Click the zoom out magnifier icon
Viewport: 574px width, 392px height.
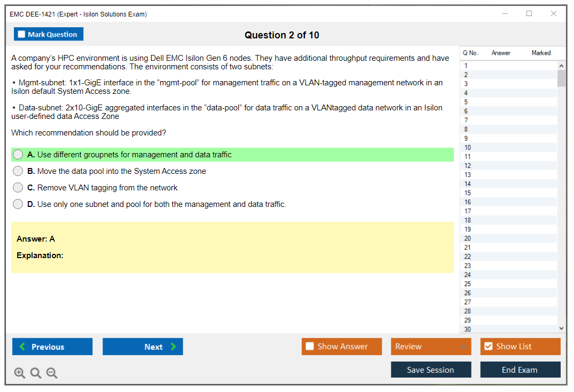pyautogui.click(x=52, y=373)
